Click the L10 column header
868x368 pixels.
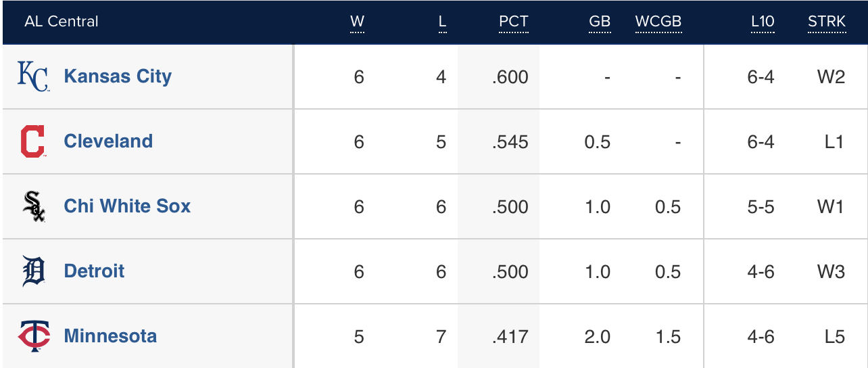(763, 22)
